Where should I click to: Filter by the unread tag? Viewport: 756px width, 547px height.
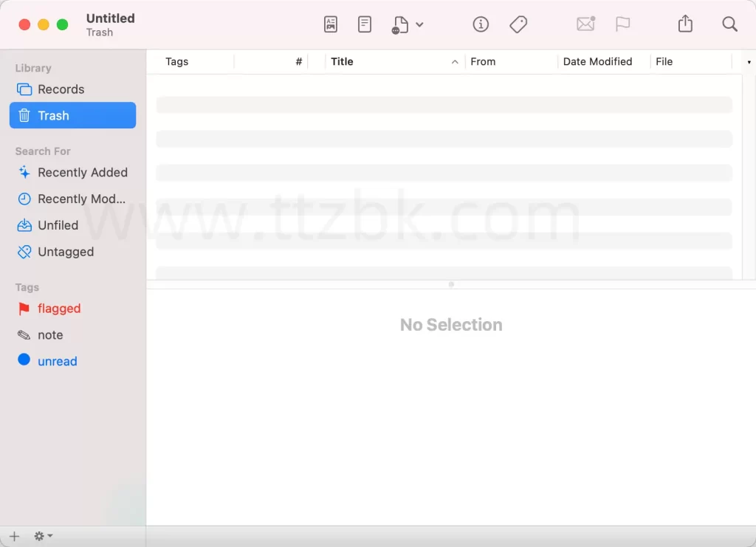(x=57, y=362)
